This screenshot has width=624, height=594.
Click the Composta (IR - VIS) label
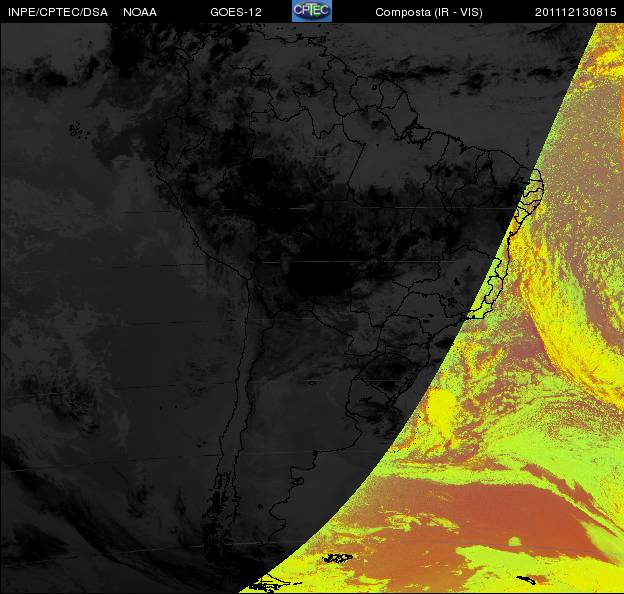click(x=429, y=12)
